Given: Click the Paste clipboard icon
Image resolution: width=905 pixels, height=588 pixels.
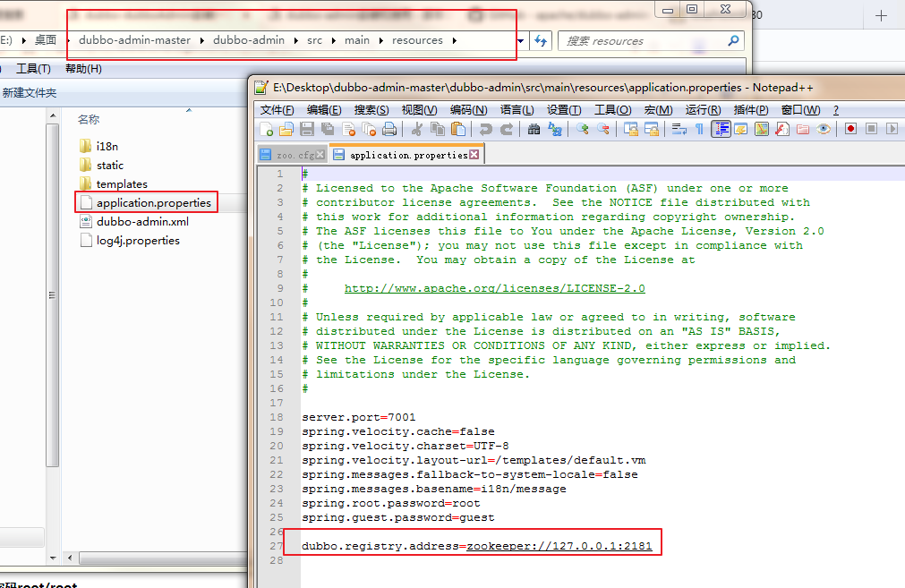Looking at the screenshot, I should click(x=458, y=129).
